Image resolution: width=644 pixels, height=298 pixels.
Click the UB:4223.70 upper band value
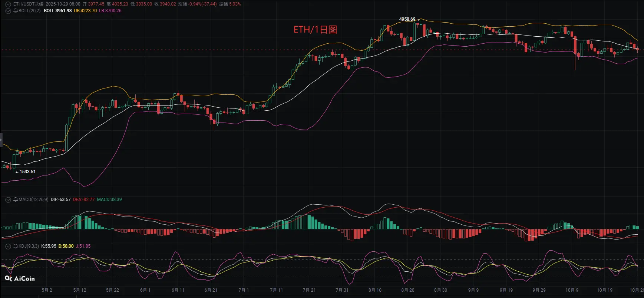coord(85,11)
